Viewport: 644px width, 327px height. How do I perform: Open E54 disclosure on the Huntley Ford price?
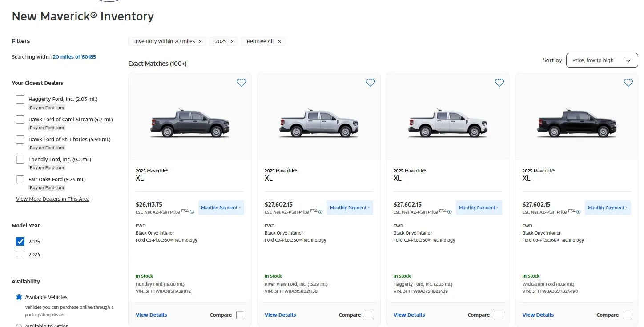(x=185, y=211)
